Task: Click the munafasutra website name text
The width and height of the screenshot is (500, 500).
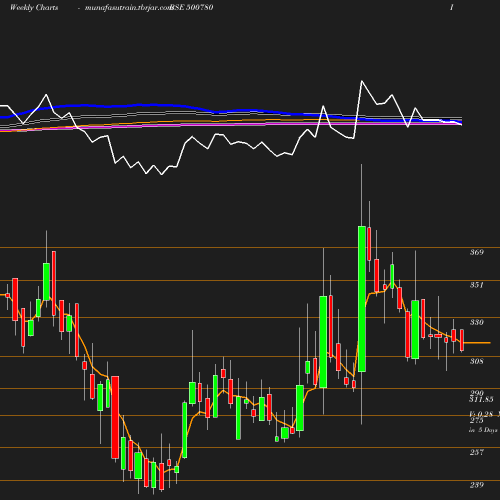Action: (127, 8)
